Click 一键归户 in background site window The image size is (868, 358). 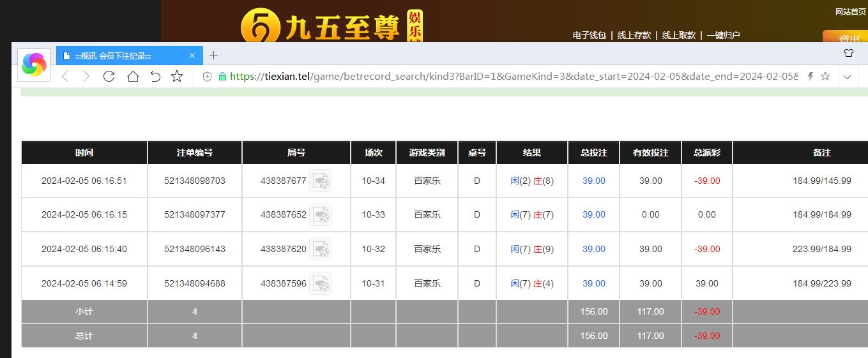click(x=724, y=35)
